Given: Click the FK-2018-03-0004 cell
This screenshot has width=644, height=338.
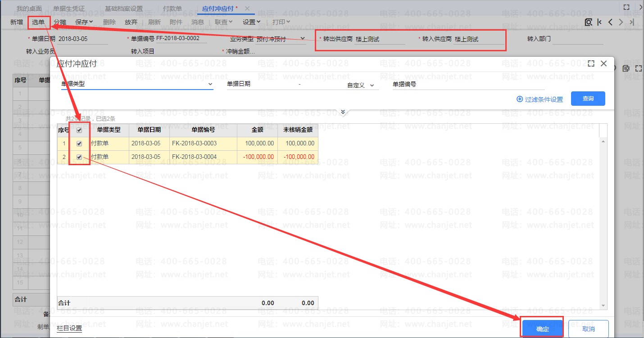Looking at the screenshot, I should pyautogui.click(x=203, y=157).
